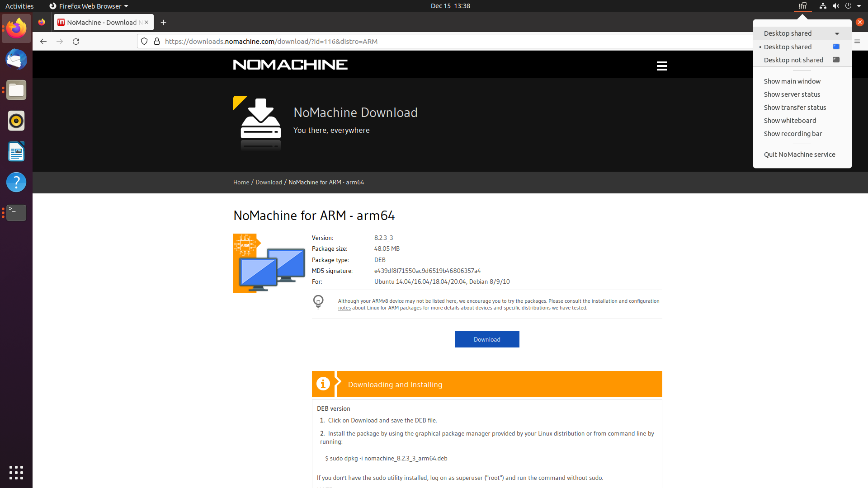
Task: Click the MD5 signature value
Action: click(427, 271)
